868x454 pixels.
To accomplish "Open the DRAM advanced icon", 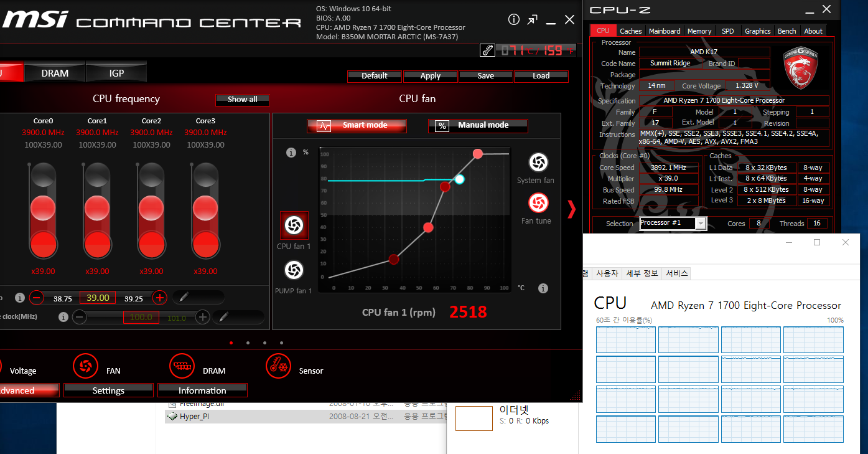I will (x=182, y=366).
